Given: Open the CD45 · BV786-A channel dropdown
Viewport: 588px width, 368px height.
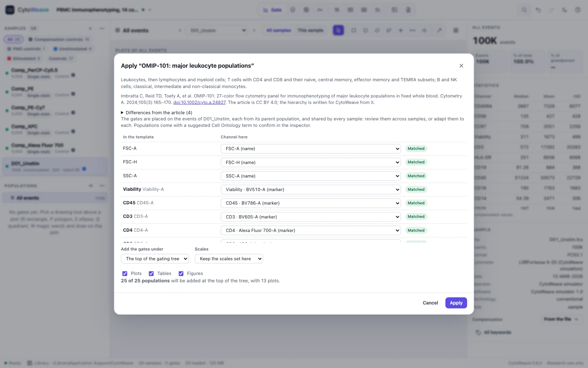Looking at the screenshot, I should point(310,203).
